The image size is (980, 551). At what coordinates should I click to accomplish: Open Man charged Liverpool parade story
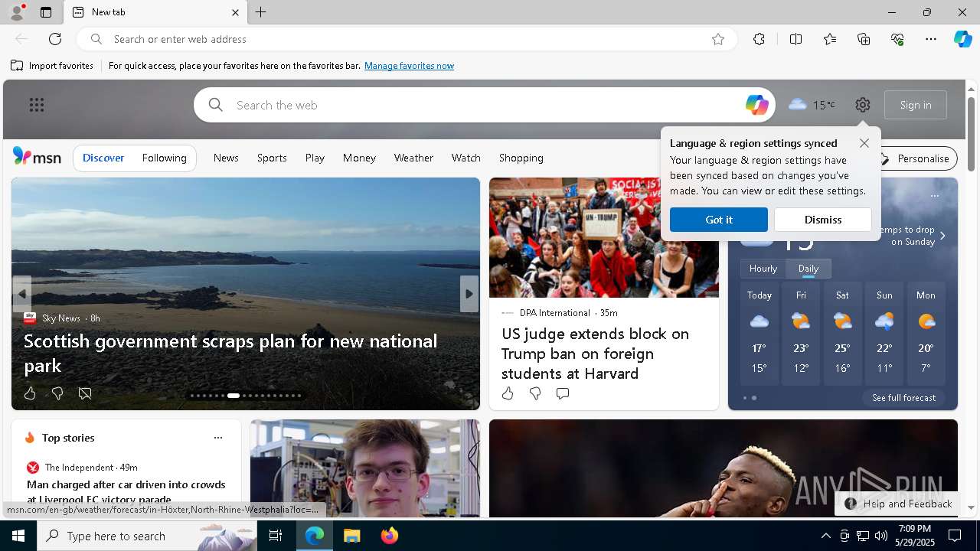coord(126,492)
